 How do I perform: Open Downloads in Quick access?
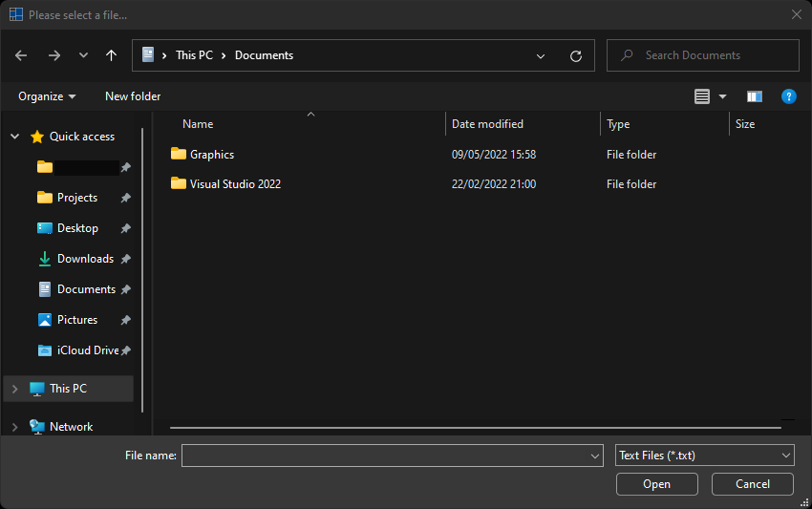point(84,259)
